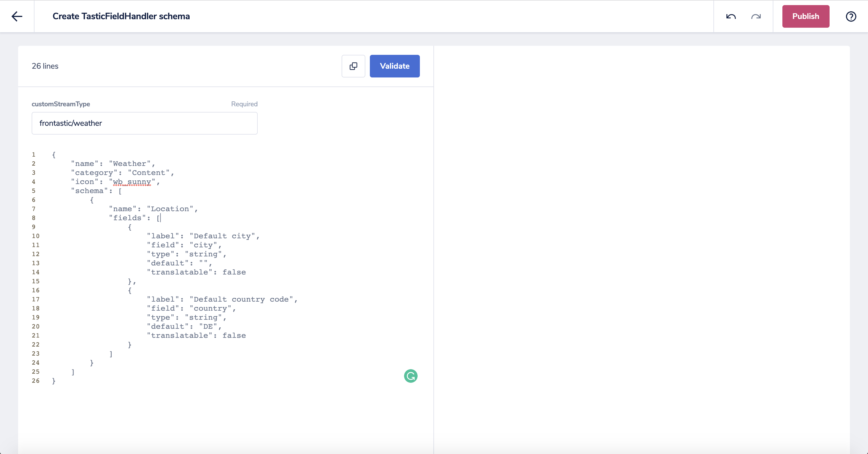
Task: Click the "country" field value on line 18
Action: click(210, 308)
